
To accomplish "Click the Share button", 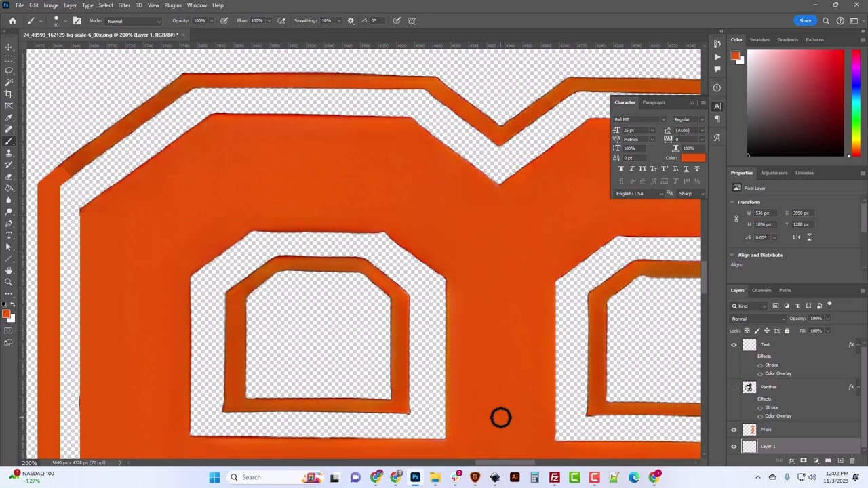I will pos(805,20).
